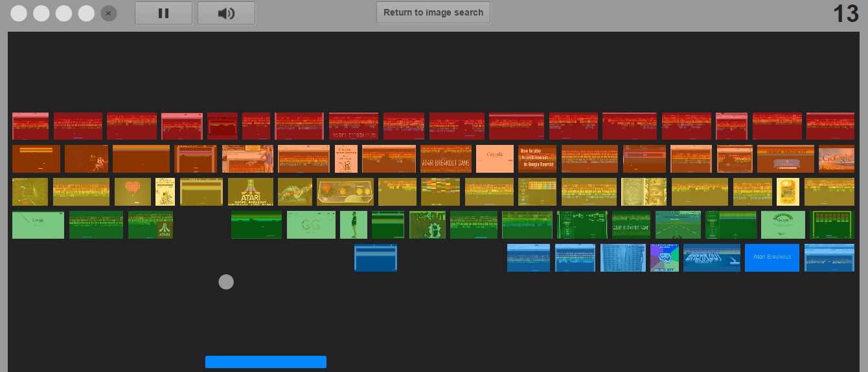Select the blue Breakout Boost brick

tap(711, 257)
